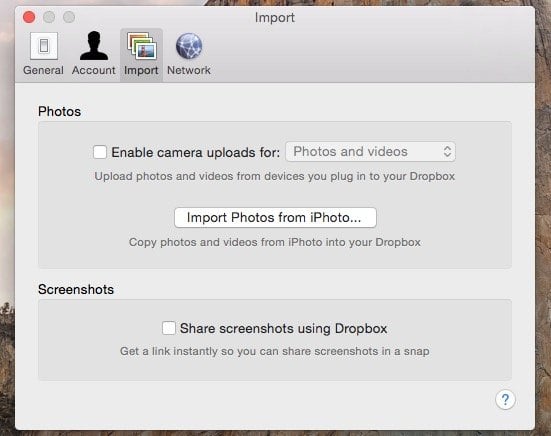This screenshot has width=551, height=436.
Task: Select the Import photos stack icon
Action: pyautogui.click(x=142, y=45)
